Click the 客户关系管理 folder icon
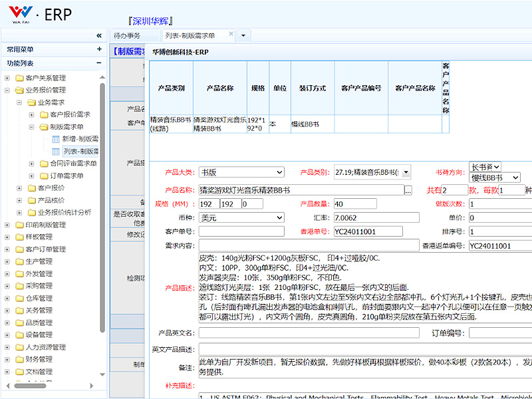 point(19,78)
